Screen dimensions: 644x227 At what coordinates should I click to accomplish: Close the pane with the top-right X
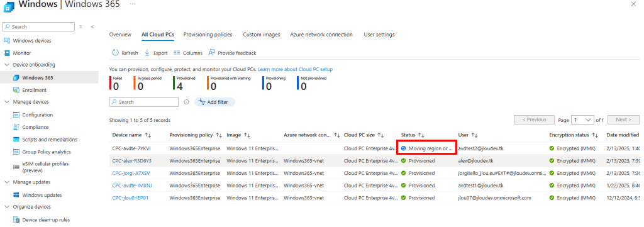click(x=633, y=4)
